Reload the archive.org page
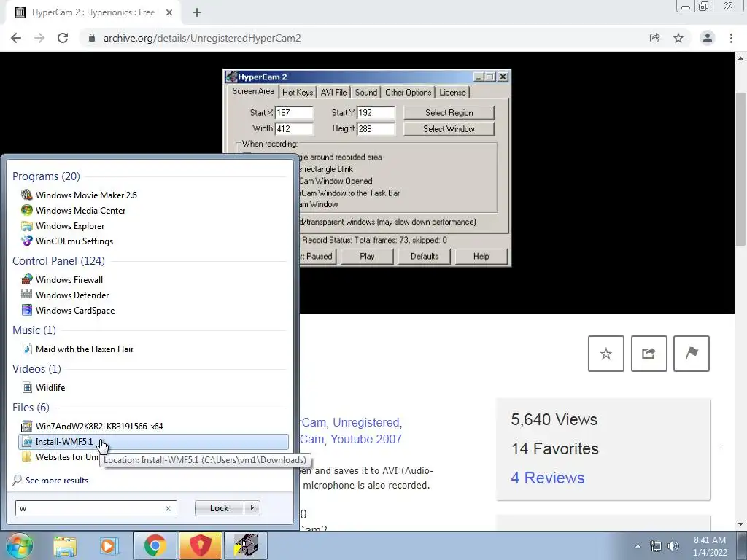 click(x=63, y=38)
